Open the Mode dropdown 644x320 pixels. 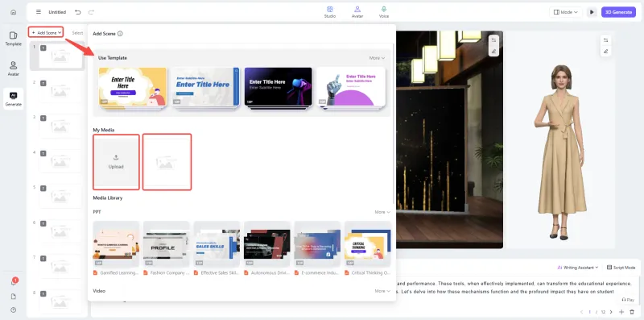click(x=566, y=12)
